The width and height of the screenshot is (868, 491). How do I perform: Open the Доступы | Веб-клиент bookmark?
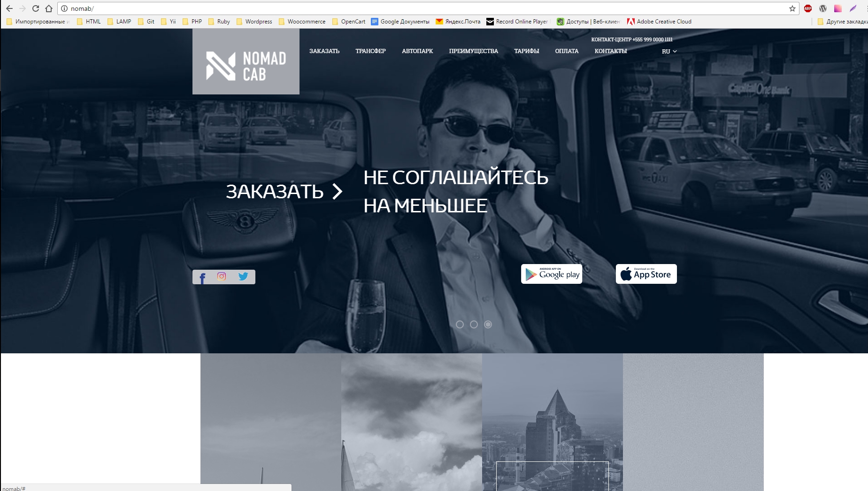(x=589, y=22)
